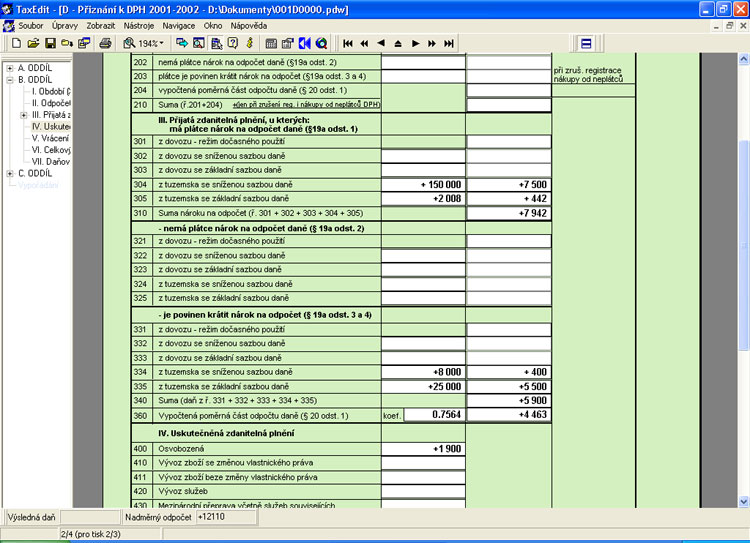
Task: Skip forward with double-right arrow
Action: [432, 44]
